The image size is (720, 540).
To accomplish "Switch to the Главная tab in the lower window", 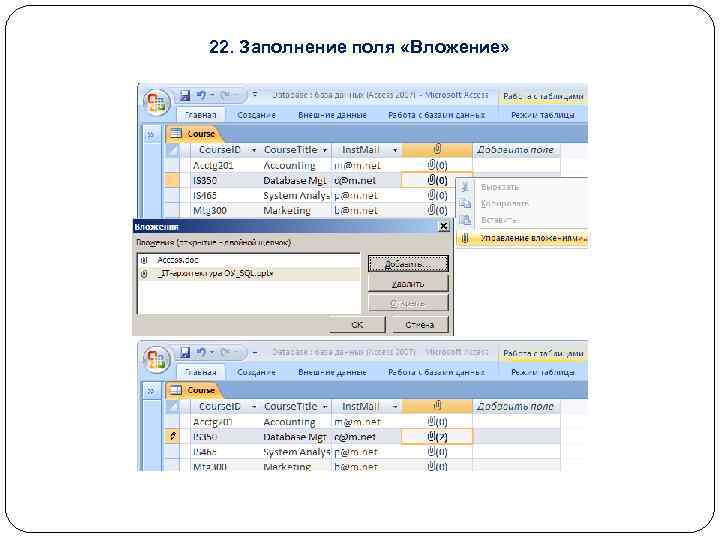I will click(x=201, y=372).
